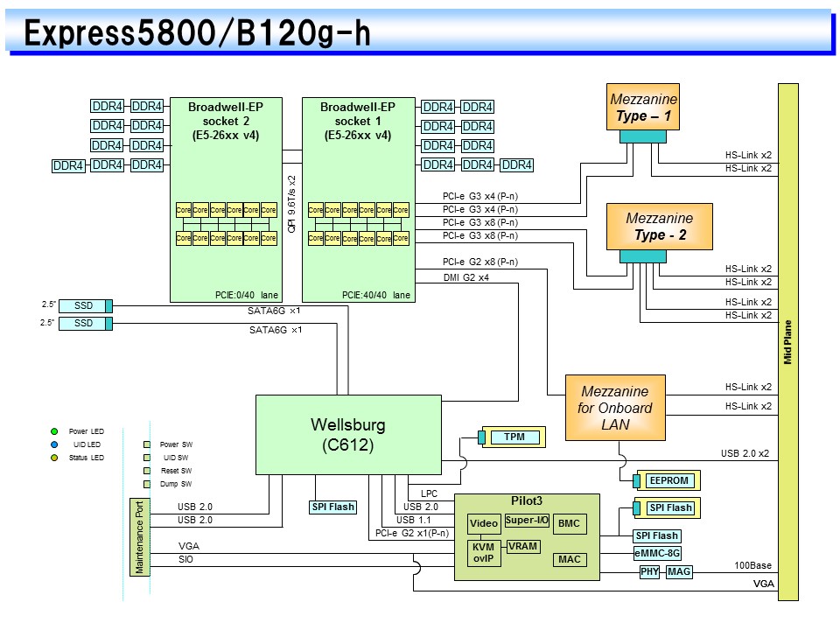Select the KVM ovIP block
Image resolution: width=840 pixels, height=630 pixels.
click(x=483, y=553)
